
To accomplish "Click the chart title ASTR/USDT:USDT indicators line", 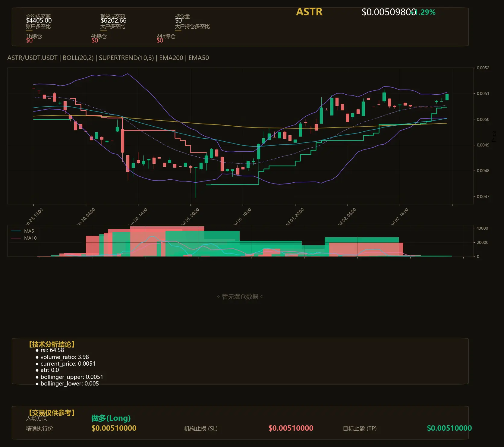I will click(108, 58).
